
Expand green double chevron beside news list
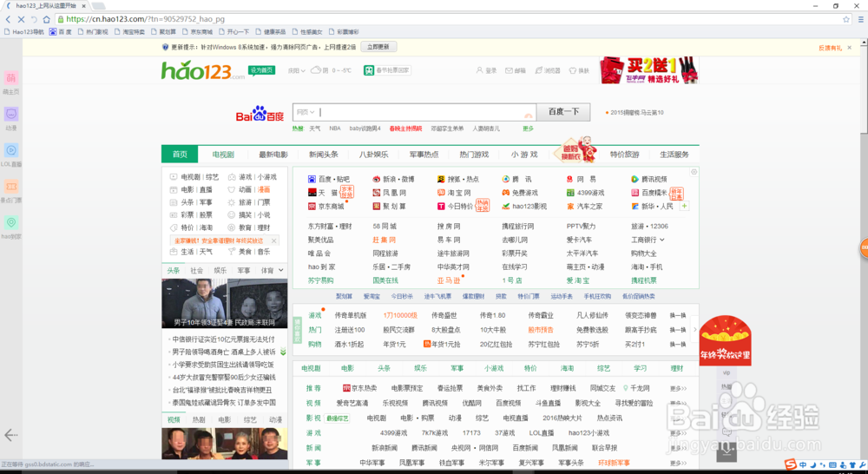(x=283, y=352)
